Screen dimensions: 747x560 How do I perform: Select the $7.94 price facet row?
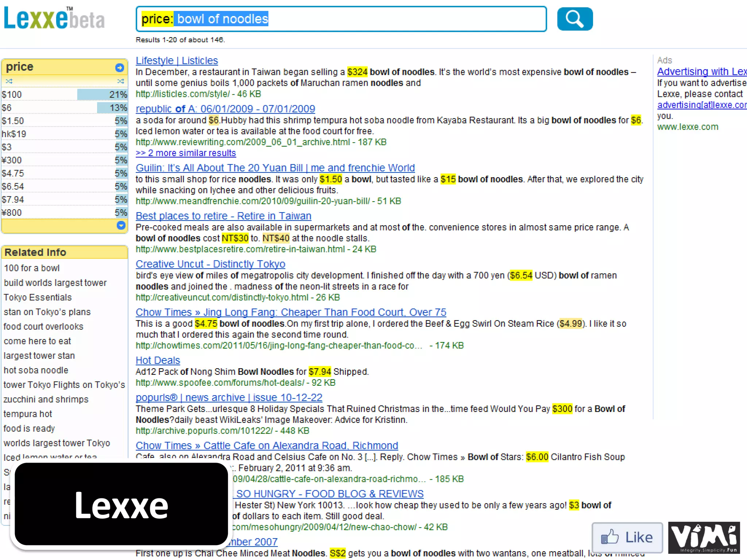[x=65, y=199]
